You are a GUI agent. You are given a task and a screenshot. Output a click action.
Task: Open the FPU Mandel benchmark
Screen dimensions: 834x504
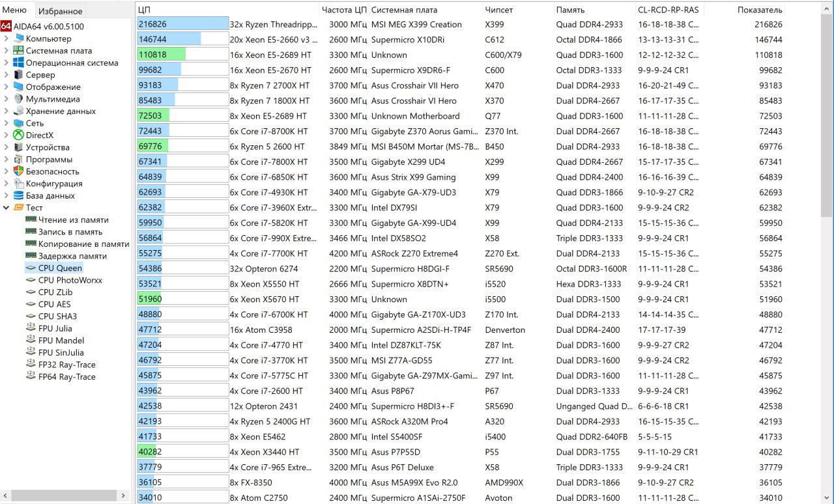(x=61, y=341)
